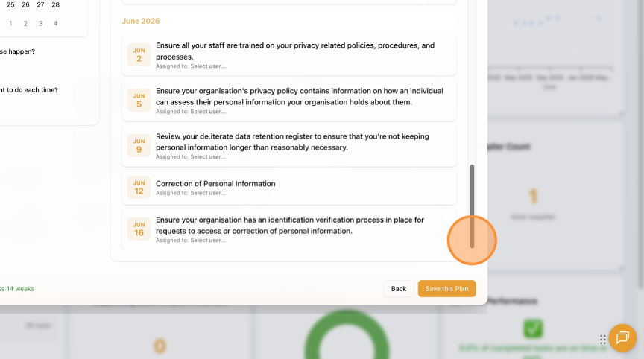Select day 28 in the calendar
The width and height of the screenshot is (644, 359).
[x=55, y=4]
